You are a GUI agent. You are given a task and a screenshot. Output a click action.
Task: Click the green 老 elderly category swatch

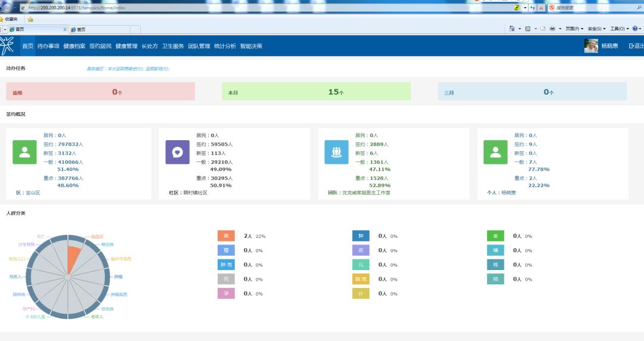pos(496,236)
